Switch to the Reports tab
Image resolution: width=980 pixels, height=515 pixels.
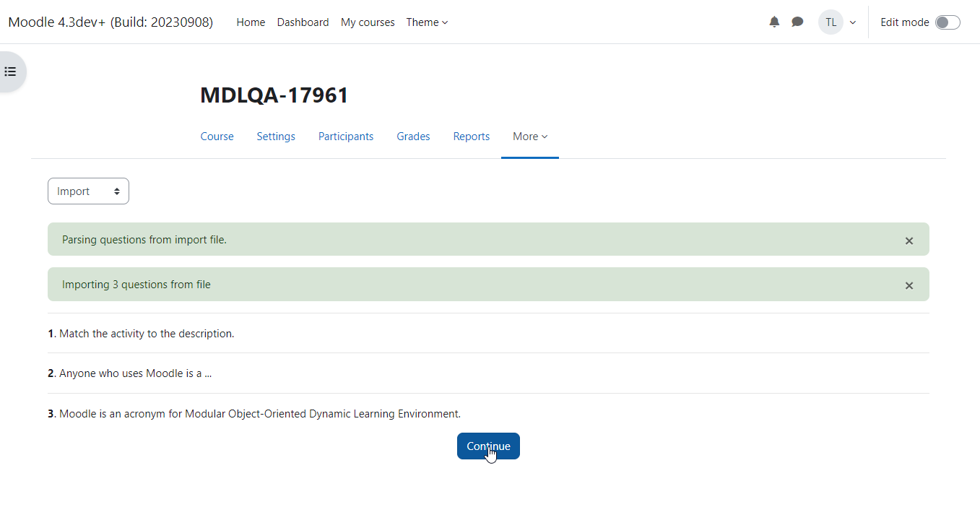pos(472,137)
